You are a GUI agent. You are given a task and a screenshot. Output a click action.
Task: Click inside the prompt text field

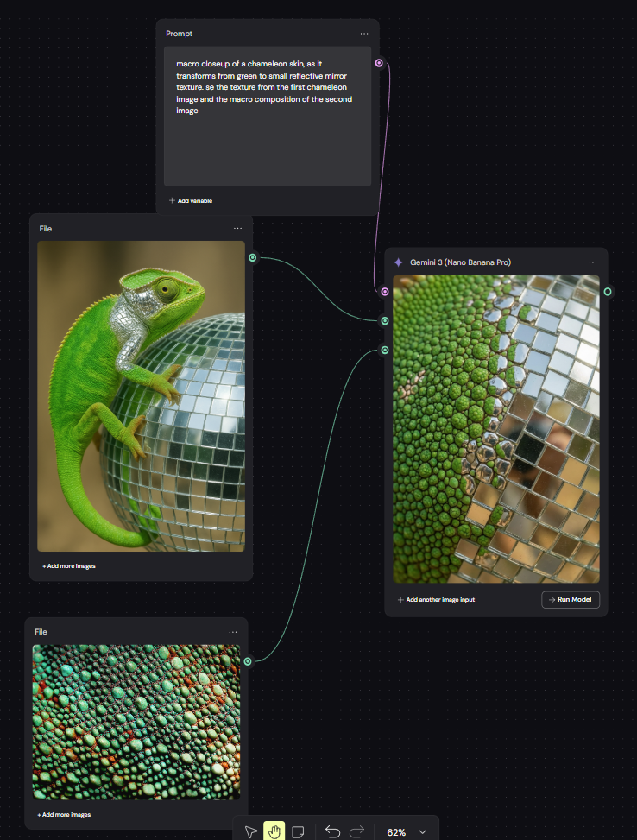click(268, 117)
